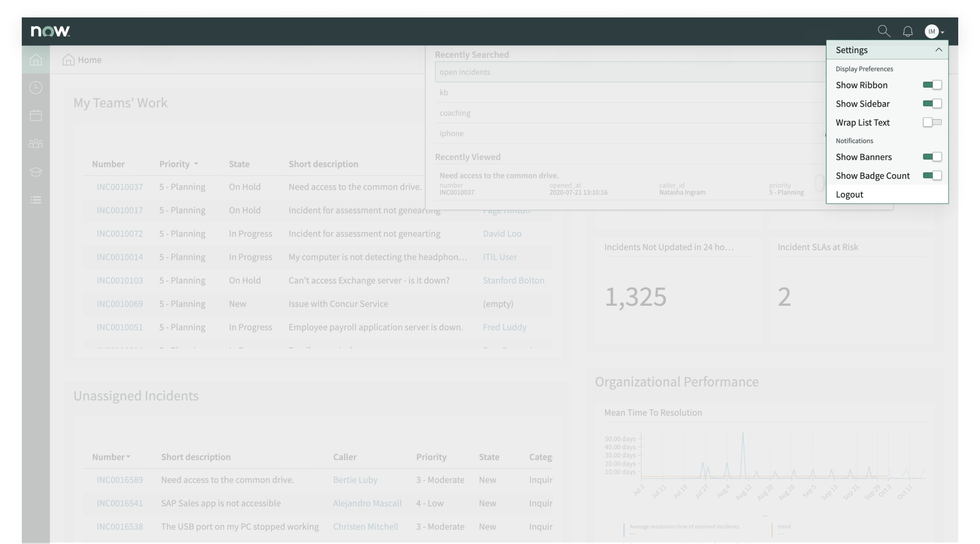Choose the 'kb' recently searched entry

click(x=444, y=92)
